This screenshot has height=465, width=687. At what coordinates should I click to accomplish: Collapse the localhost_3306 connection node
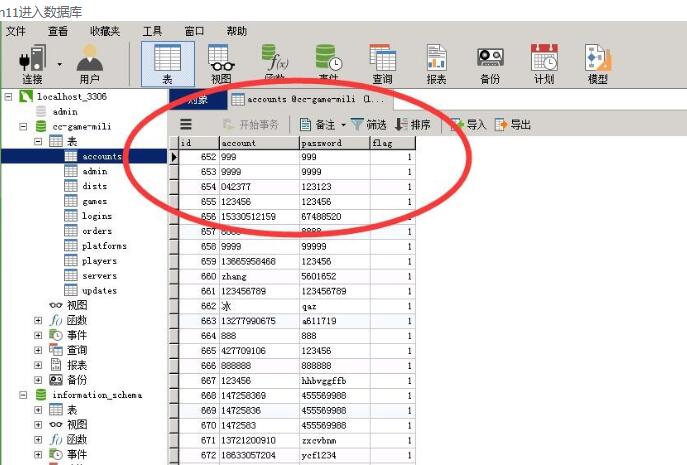pyautogui.click(x=8, y=96)
